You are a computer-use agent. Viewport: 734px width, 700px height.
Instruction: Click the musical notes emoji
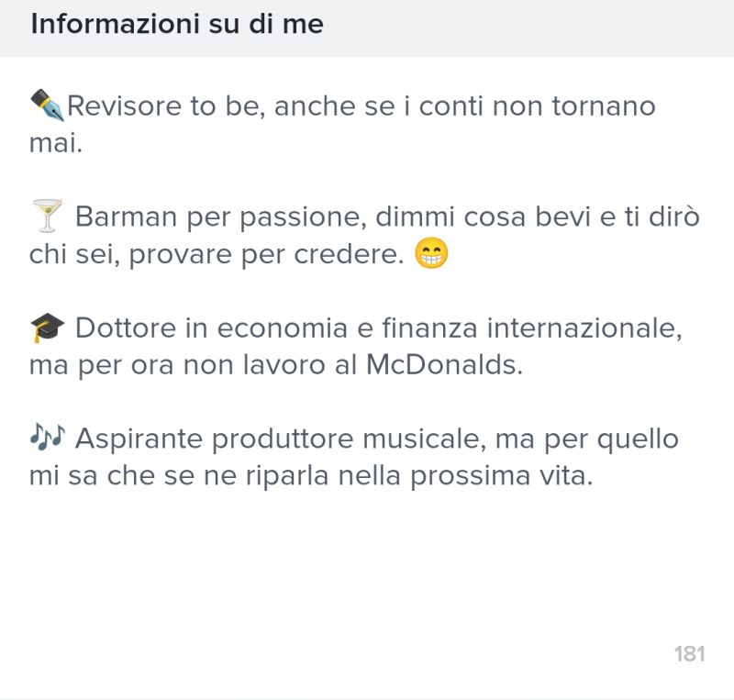click(x=47, y=439)
